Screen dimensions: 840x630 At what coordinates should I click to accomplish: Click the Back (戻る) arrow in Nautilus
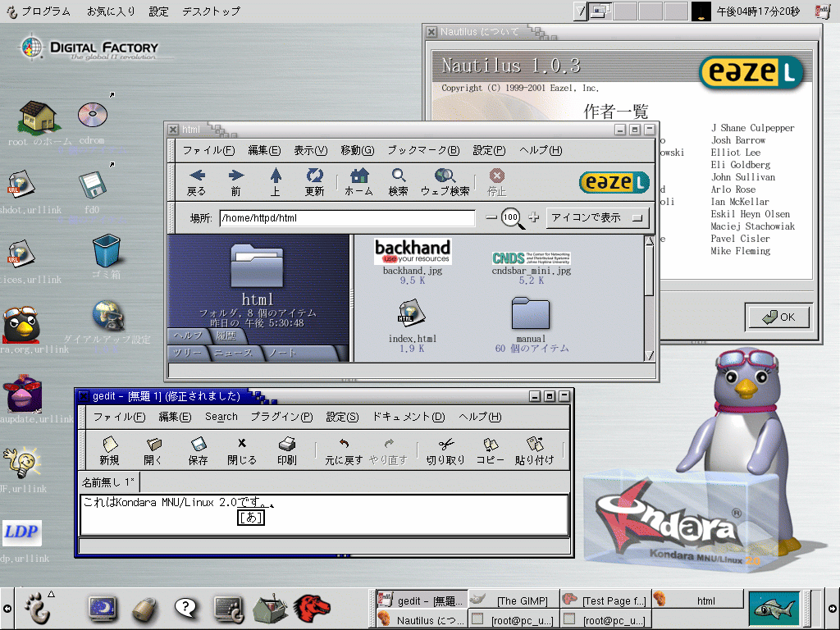[x=197, y=181]
